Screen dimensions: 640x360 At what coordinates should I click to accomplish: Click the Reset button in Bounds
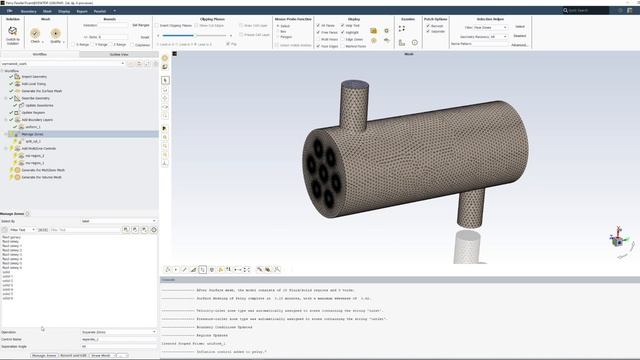pyautogui.click(x=145, y=37)
